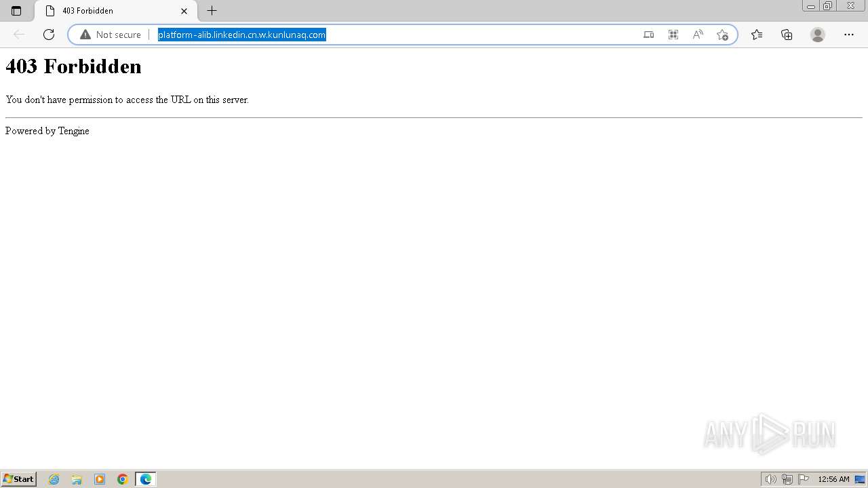Open network status in system tray
The image size is (868, 488).
tap(787, 479)
